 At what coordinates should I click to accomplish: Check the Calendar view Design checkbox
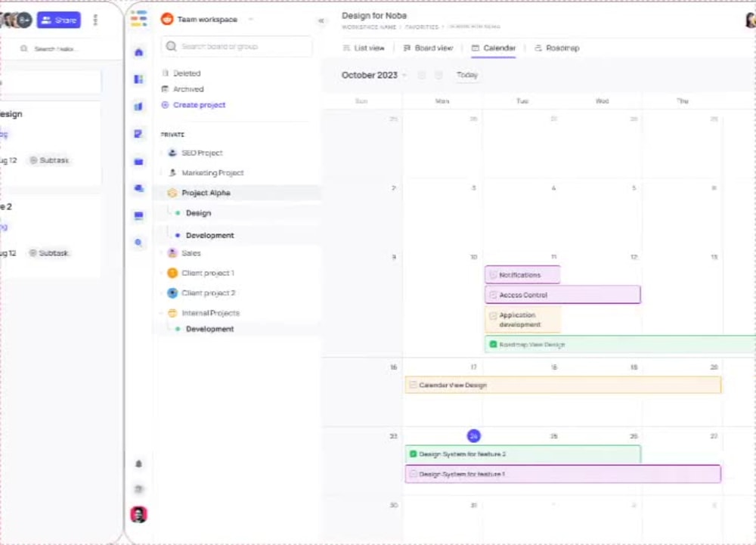(413, 385)
